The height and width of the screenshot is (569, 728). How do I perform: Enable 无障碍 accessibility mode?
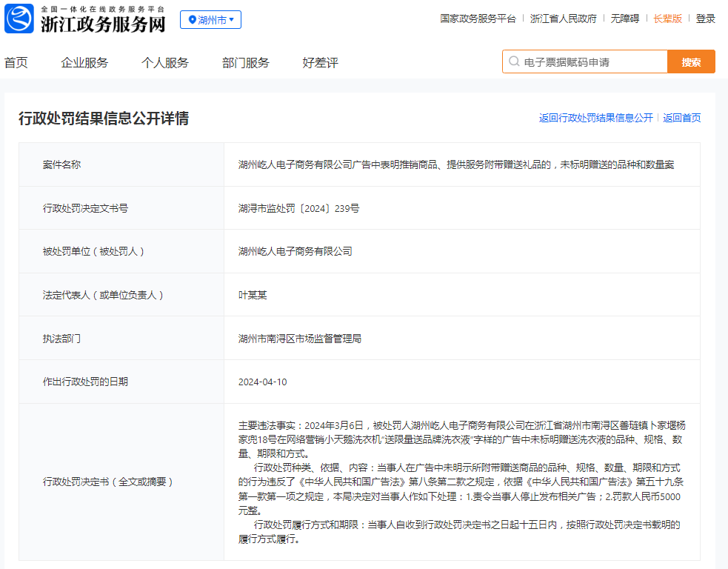click(x=624, y=19)
